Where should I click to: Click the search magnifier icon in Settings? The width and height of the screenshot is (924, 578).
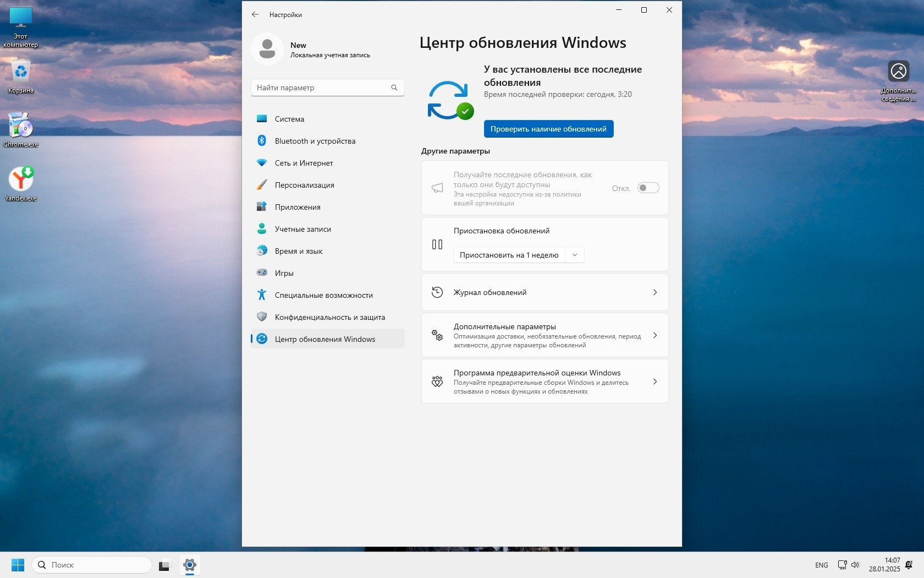coord(394,88)
